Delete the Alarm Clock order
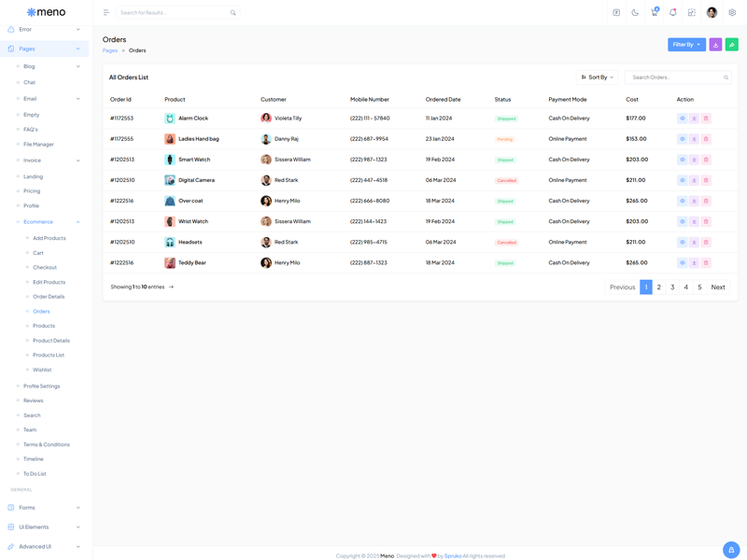Viewport: 747px width, 560px height. point(706,119)
